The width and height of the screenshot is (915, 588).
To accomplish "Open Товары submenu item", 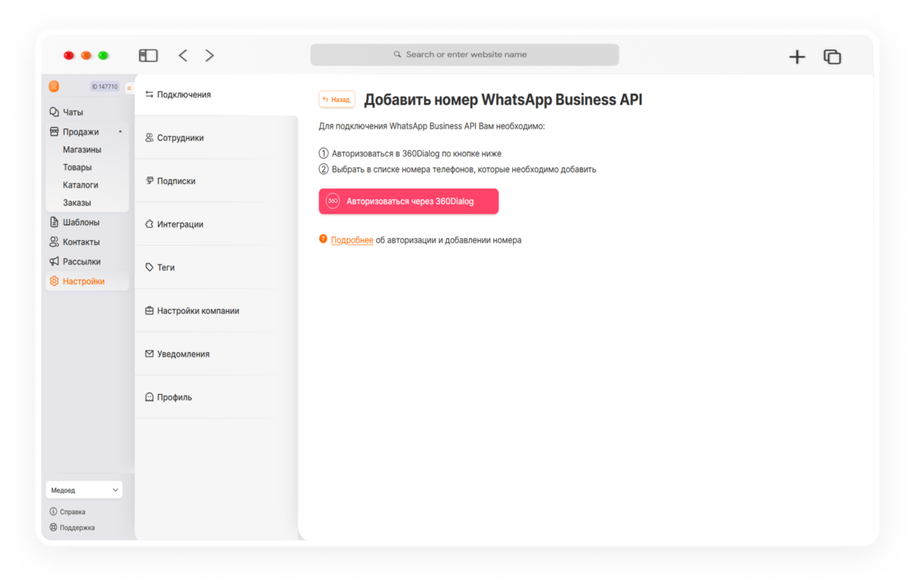I will 77,167.
